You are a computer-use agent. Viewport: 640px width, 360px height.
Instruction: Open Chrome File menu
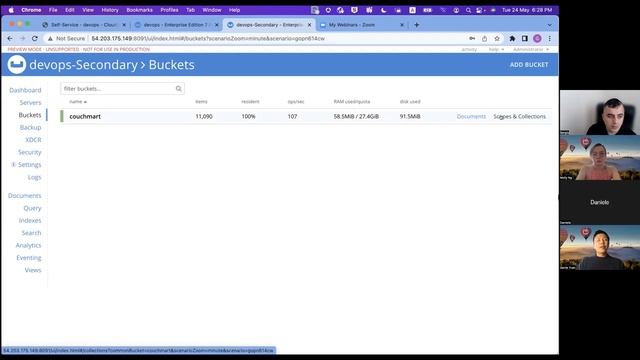pos(53,10)
